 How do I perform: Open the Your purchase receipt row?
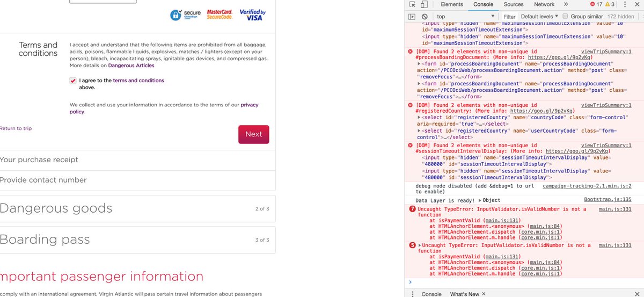coord(137,160)
